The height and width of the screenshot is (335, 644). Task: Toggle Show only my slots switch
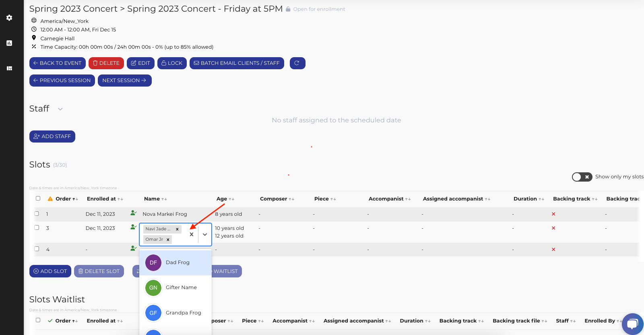582,177
